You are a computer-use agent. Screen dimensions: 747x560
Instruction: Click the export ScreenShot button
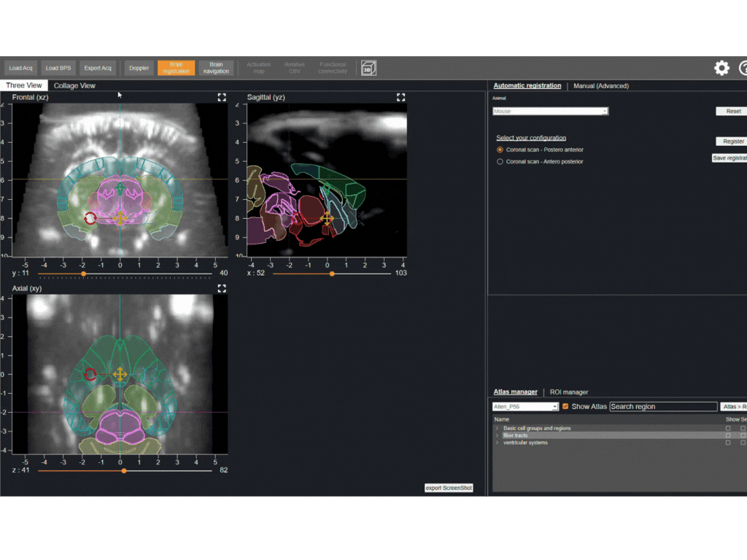tap(449, 488)
